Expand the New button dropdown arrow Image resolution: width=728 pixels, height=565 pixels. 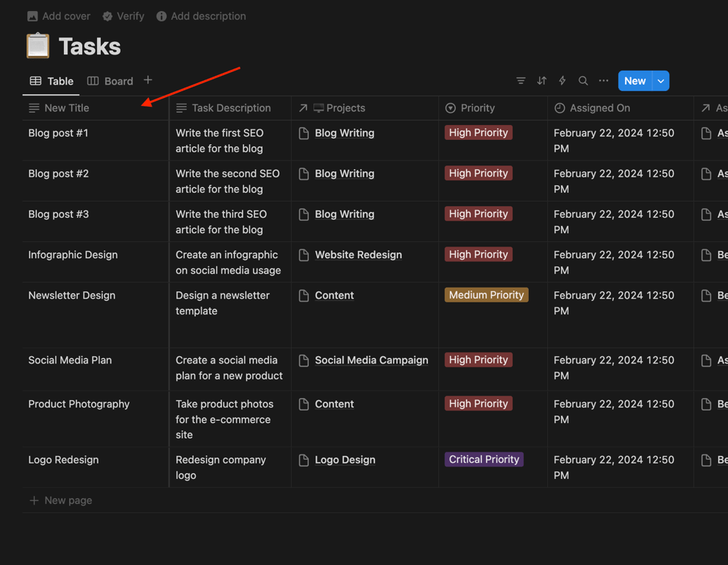click(x=661, y=81)
